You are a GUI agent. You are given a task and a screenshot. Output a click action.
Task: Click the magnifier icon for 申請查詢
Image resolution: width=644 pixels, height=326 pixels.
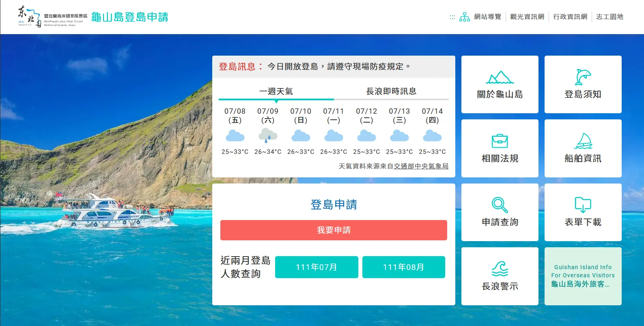[x=500, y=205]
